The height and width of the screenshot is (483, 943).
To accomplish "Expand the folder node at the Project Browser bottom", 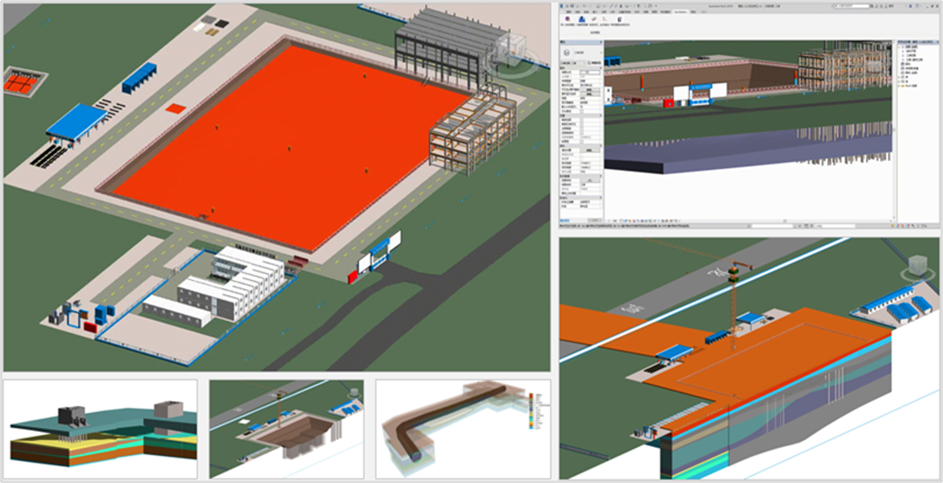I will 899,84.
